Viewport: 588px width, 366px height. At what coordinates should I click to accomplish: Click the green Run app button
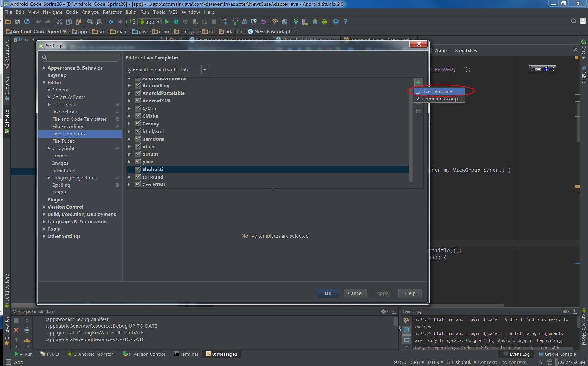click(167, 22)
